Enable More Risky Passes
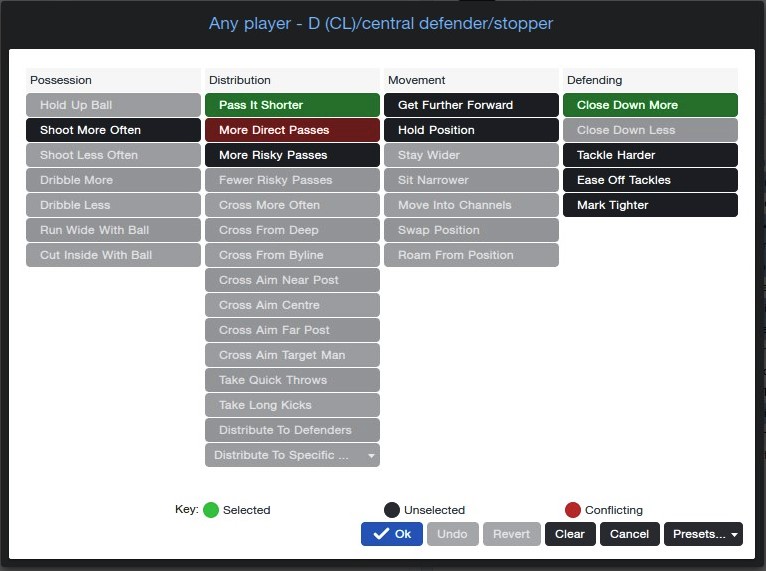Image resolution: width=766 pixels, height=571 pixels. 292,155
